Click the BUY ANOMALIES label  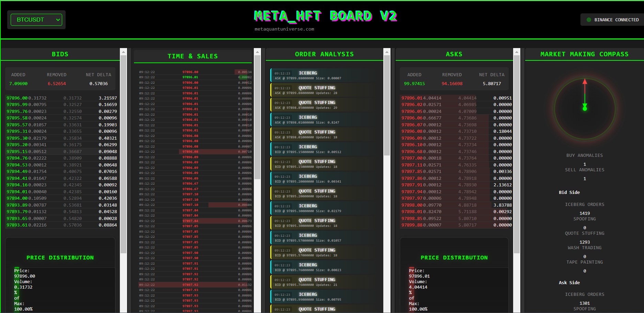click(x=585, y=155)
